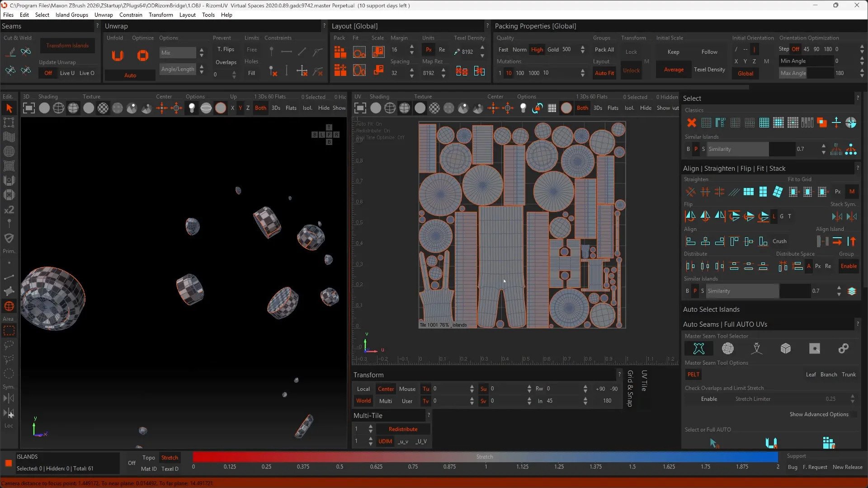
Task: Click the Stack similar islands icon
Action: [x=852, y=291]
